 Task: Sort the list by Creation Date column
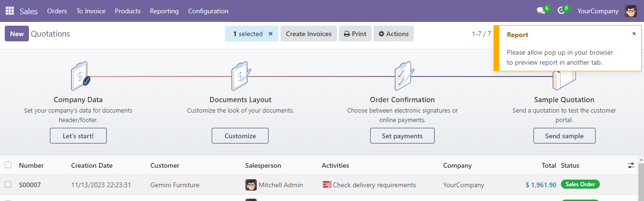92,165
